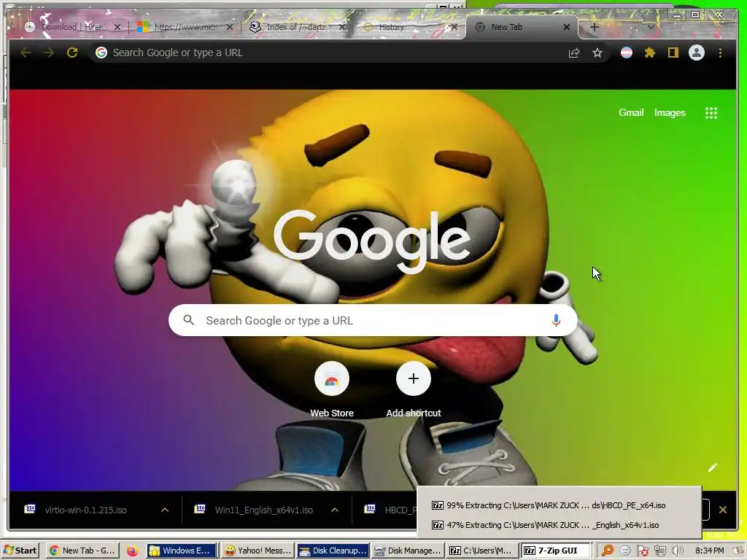Open a new browser tab with plus button

(x=594, y=27)
